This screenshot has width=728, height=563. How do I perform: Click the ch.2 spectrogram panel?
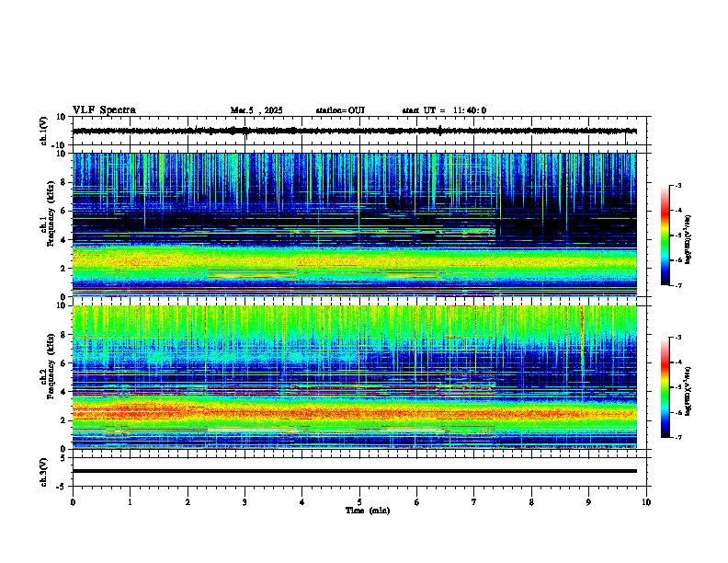click(354, 377)
